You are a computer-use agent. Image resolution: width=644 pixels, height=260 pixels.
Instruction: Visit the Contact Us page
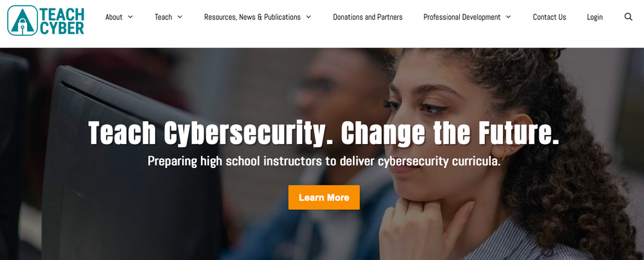tap(549, 17)
